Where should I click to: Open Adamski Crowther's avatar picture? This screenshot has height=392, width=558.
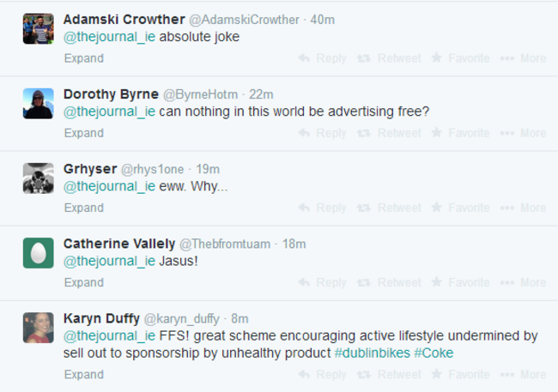coord(38,28)
